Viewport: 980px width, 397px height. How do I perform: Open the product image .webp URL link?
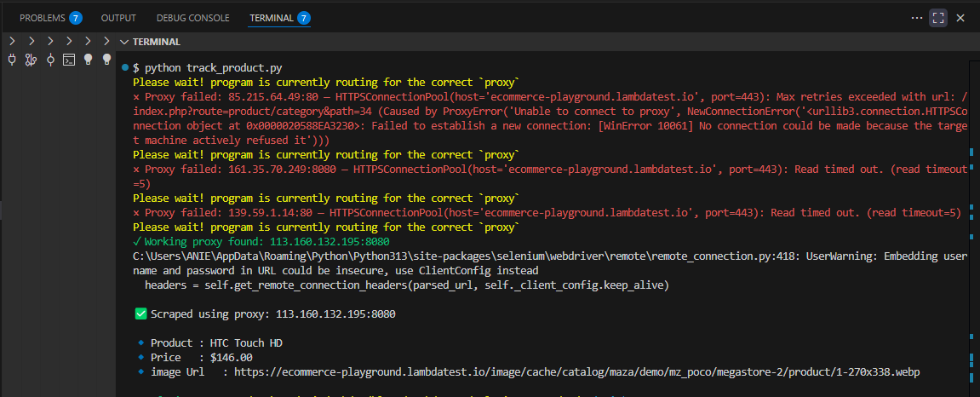(x=576, y=372)
